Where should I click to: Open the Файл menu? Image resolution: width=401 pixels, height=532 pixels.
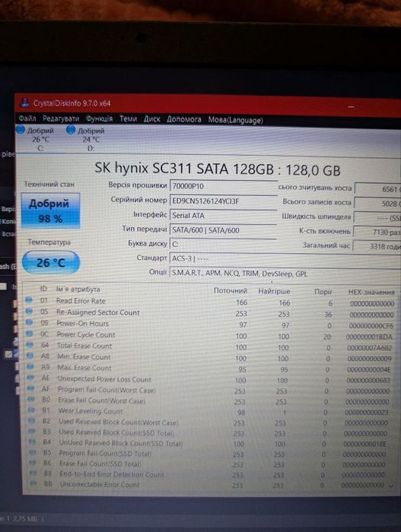pyautogui.click(x=27, y=118)
